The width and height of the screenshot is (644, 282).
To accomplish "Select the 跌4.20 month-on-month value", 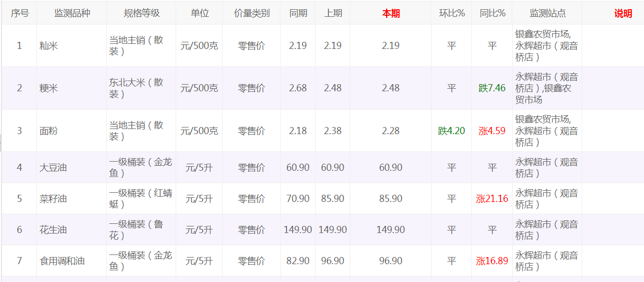I will (452, 131).
